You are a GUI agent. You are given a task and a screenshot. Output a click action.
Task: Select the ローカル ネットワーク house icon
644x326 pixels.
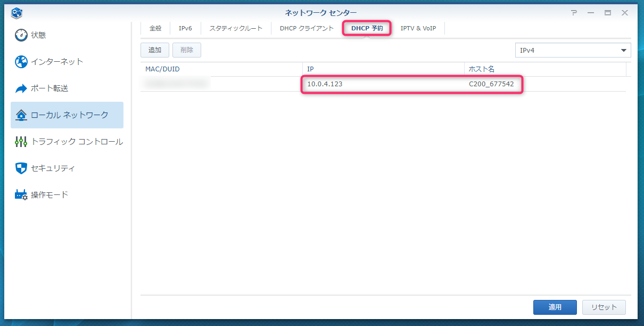point(21,115)
